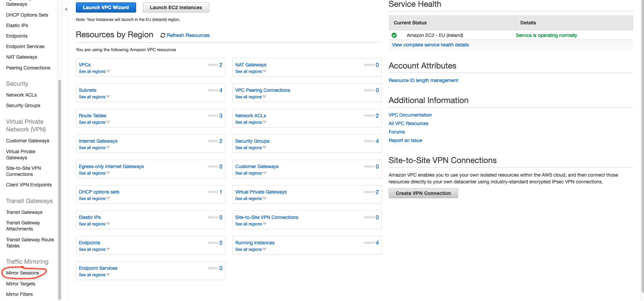Open Mirror Sessions in the sidebar
This screenshot has height=301, width=644.
pyautogui.click(x=23, y=273)
